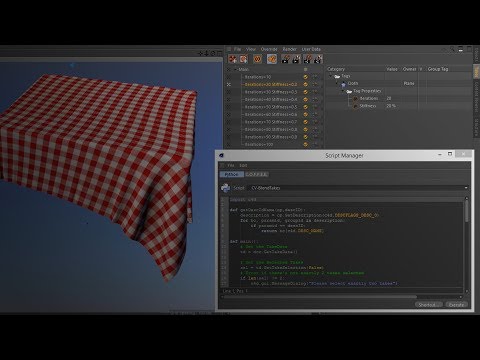
Task: Click the Category column header
Action: [x=336, y=69]
